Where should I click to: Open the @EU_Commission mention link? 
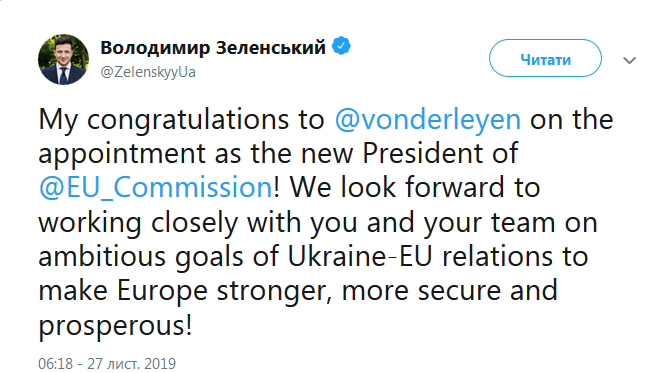(156, 188)
